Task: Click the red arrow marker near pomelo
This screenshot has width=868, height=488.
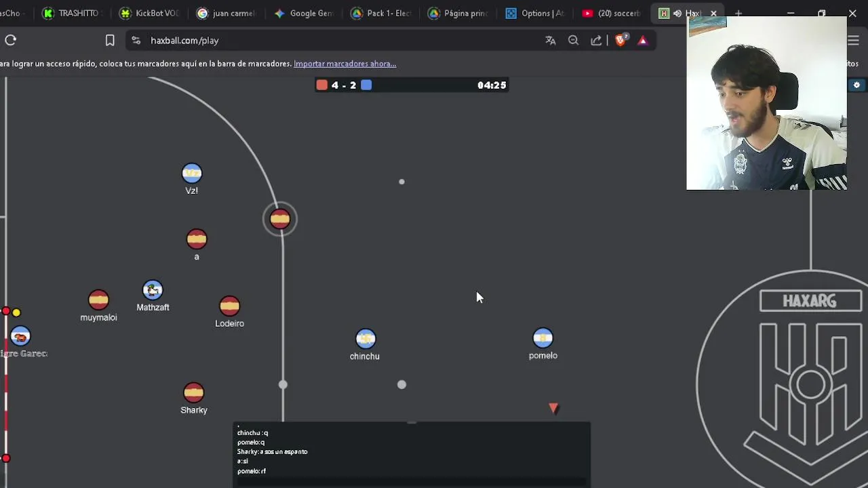Action: click(553, 408)
